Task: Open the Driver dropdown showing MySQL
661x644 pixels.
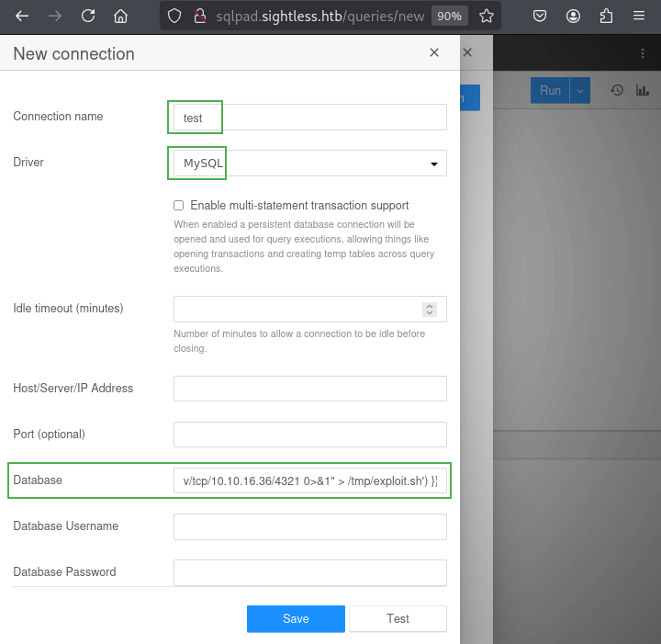Action: coord(310,164)
